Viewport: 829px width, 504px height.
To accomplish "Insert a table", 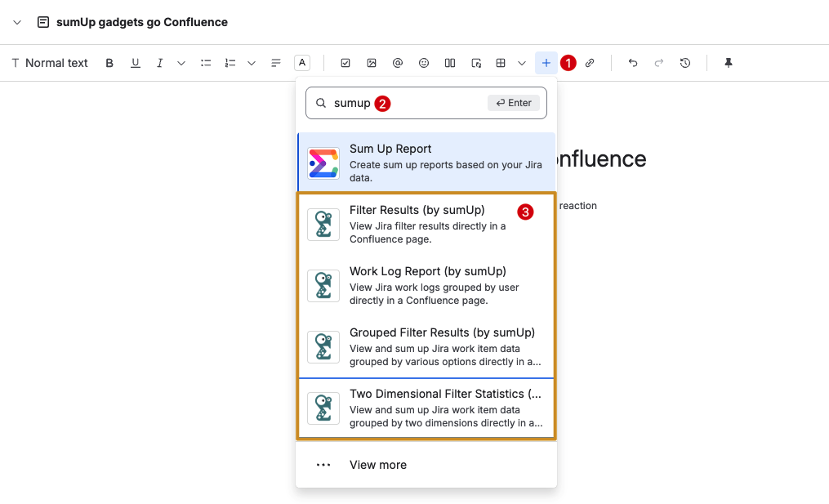I will [501, 63].
